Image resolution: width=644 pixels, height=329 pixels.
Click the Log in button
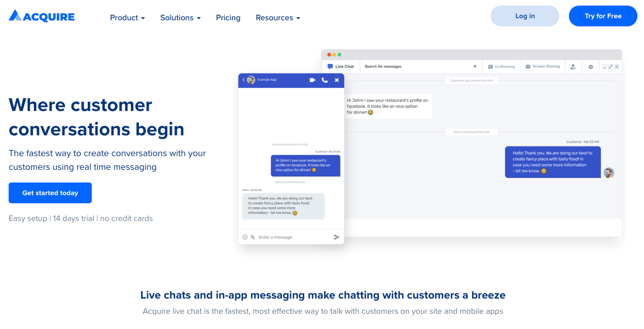coord(525,16)
